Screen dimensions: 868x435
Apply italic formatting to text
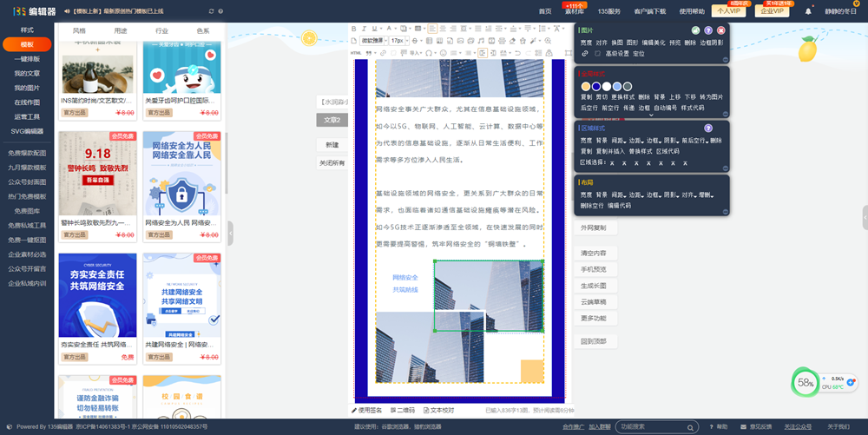click(x=364, y=29)
